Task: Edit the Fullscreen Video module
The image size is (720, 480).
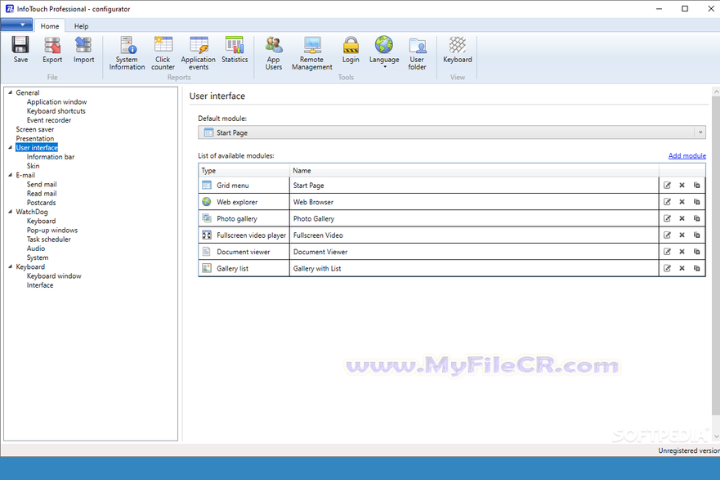Action: coord(667,235)
